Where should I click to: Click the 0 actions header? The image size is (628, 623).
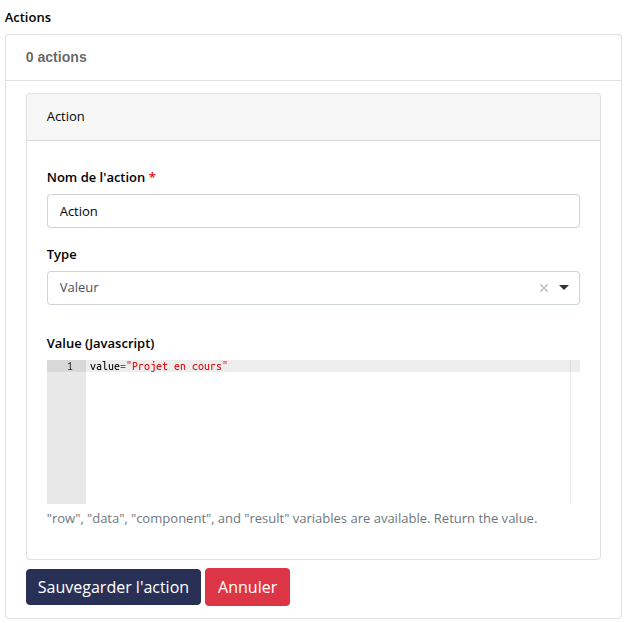click(56, 57)
